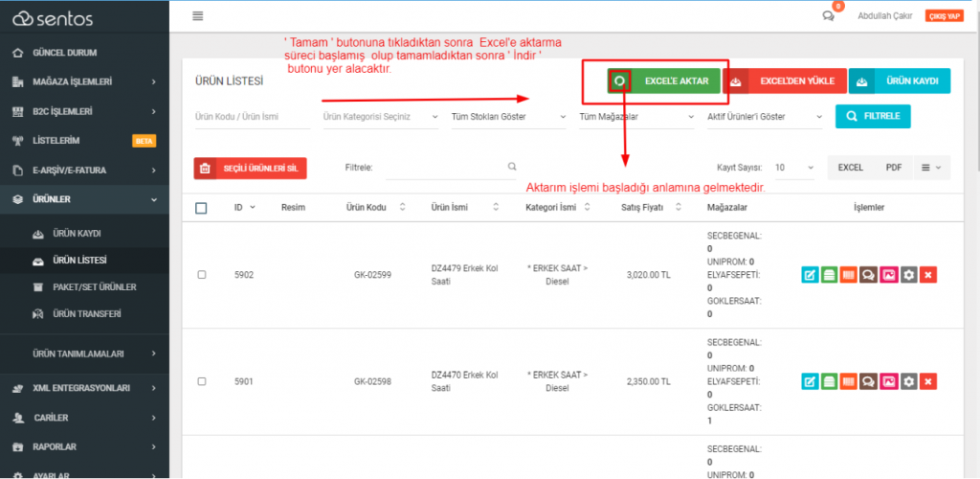Toggle the hamburger menu icon in top bar
This screenshot has height=479, width=980.
[198, 15]
